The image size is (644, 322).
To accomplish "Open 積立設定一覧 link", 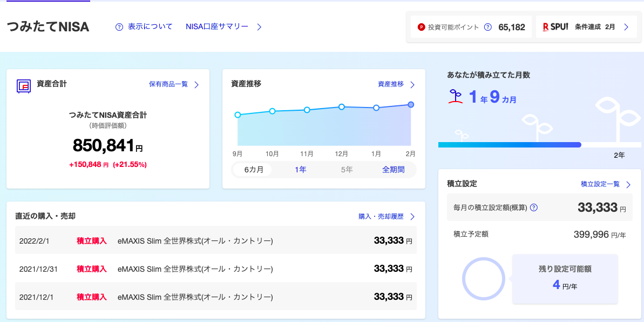I will click(x=600, y=184).
